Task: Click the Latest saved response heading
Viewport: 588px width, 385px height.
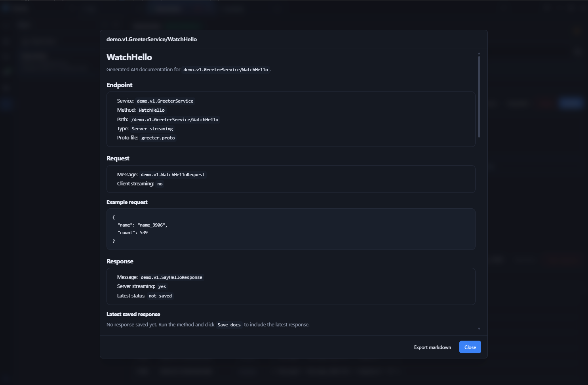Action: (x=133, y=314)
